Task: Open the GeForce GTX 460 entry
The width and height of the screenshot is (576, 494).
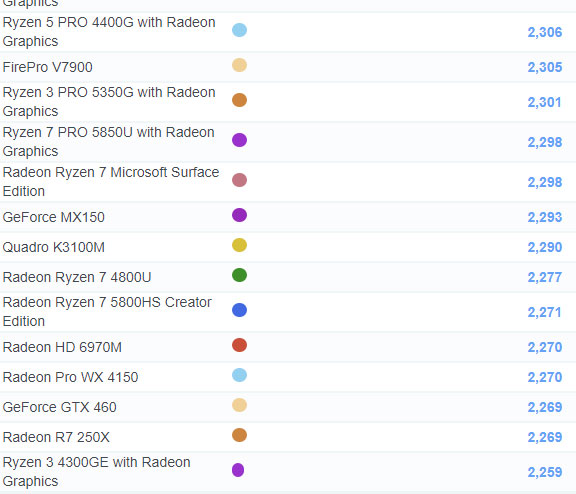Action: click(x=60, y=407)
